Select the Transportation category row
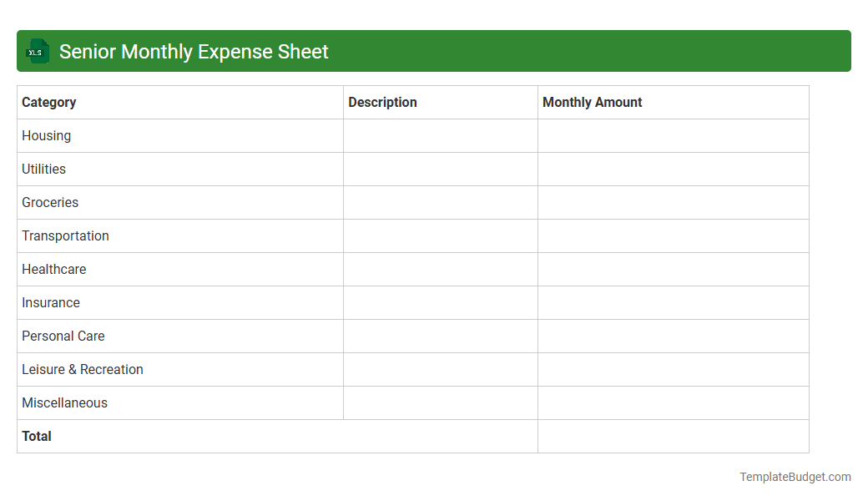The width and height of the screenshot is (868, 501). [x=65, y=235]
